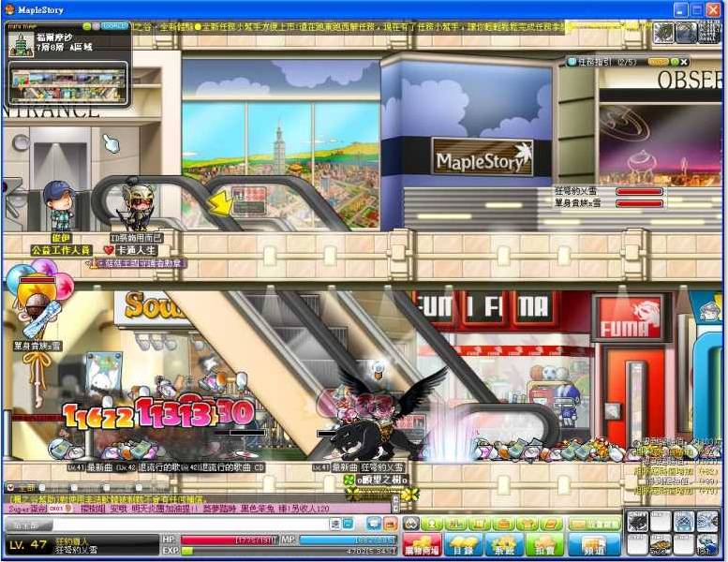Image resolution: width=728 pixels, height=562 pixels.
Task: Close the MapleStory window
Action: coord(714,9)
